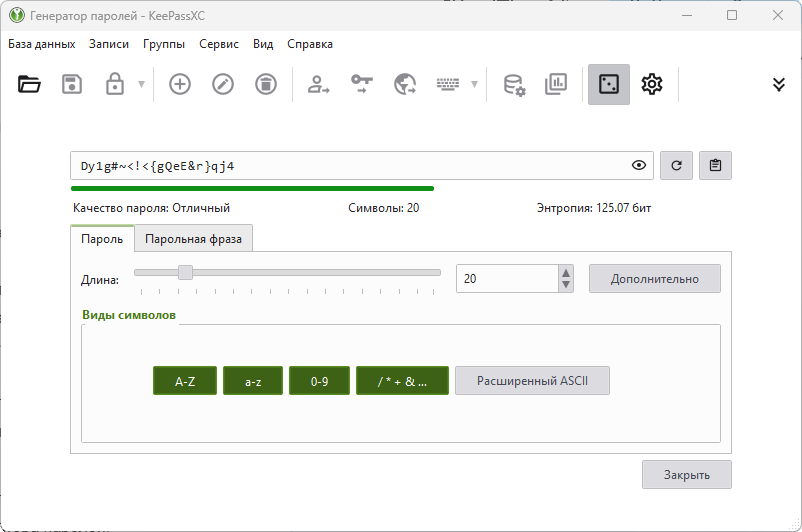Open the settings gear icon
Screen dimensions: 802x532
pyautogui.click(x=652, y=85)
